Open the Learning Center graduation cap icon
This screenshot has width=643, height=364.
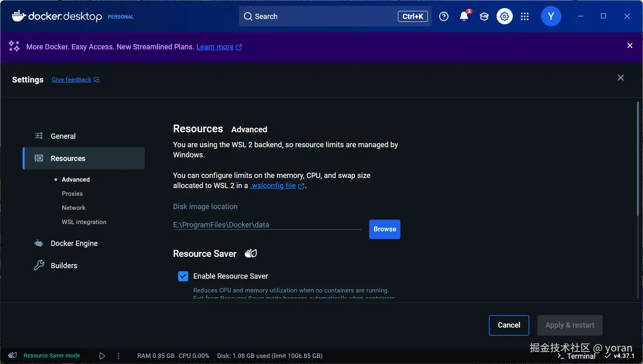484,16
